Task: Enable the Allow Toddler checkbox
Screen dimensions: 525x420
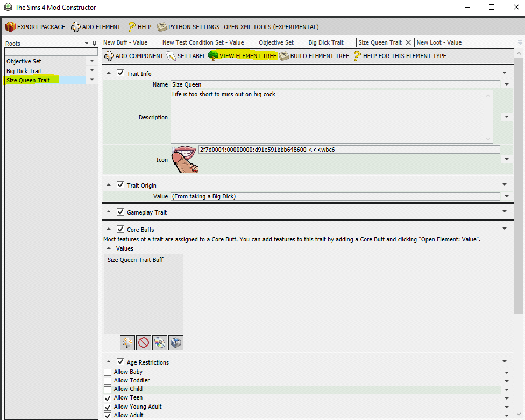Action: coord(108,381)
